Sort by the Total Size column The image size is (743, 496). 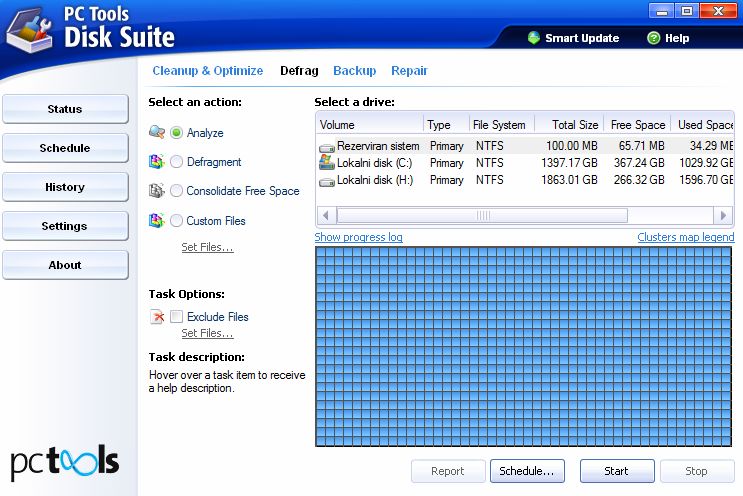[x=569, y=125]
